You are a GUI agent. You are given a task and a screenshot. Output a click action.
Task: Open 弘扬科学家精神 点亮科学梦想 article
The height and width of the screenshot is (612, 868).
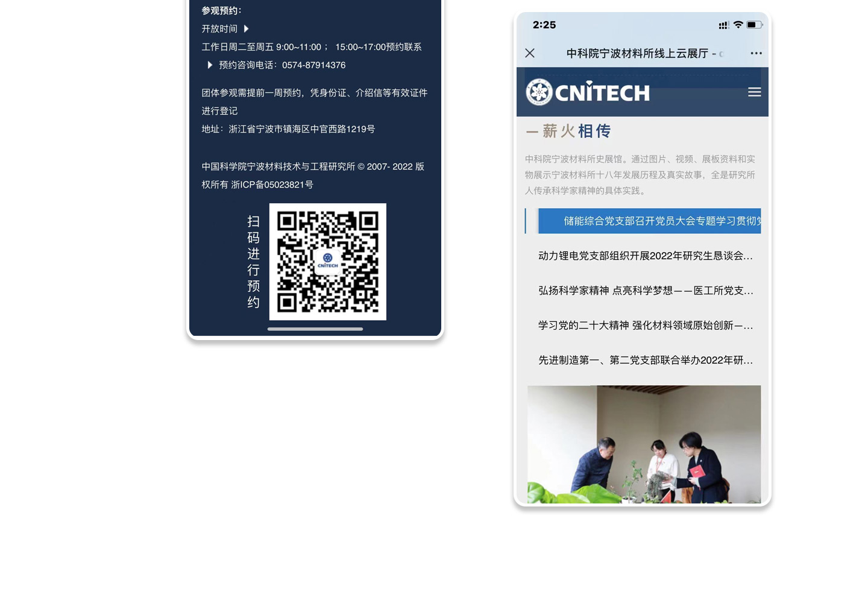[x=646, y=291]
